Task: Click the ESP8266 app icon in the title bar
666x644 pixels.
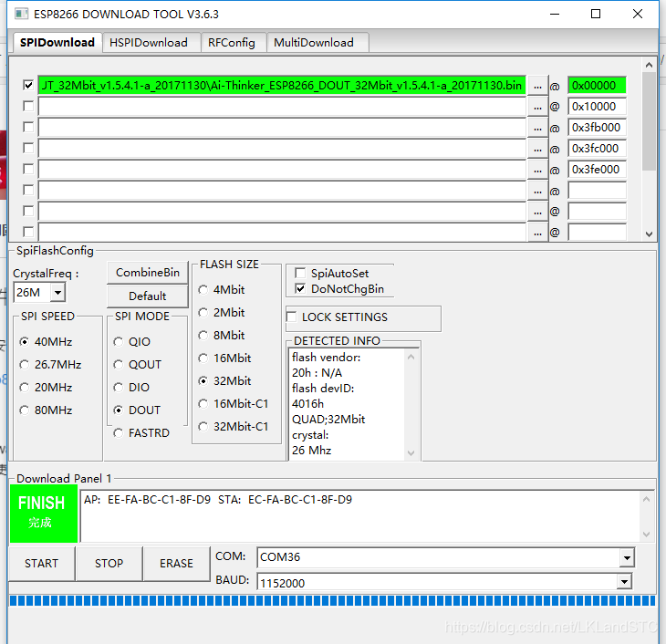Action: coord(21,14)
